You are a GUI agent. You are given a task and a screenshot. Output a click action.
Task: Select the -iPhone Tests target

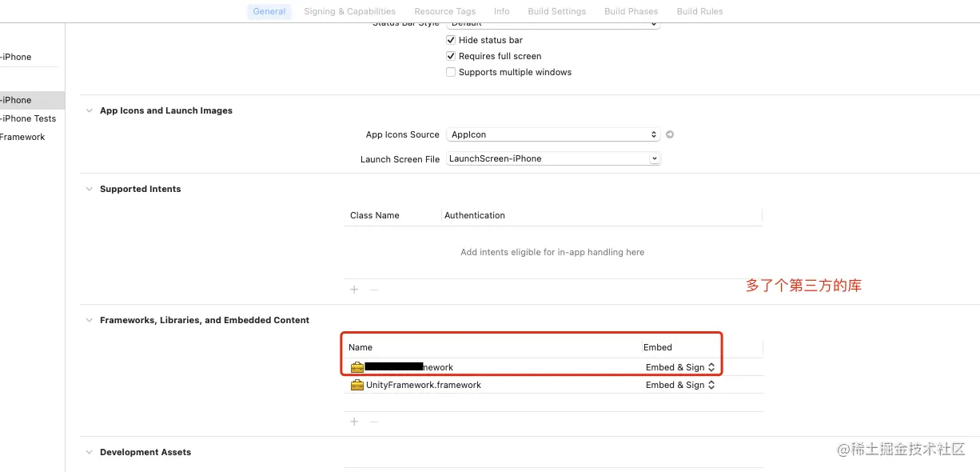point(29,118)
